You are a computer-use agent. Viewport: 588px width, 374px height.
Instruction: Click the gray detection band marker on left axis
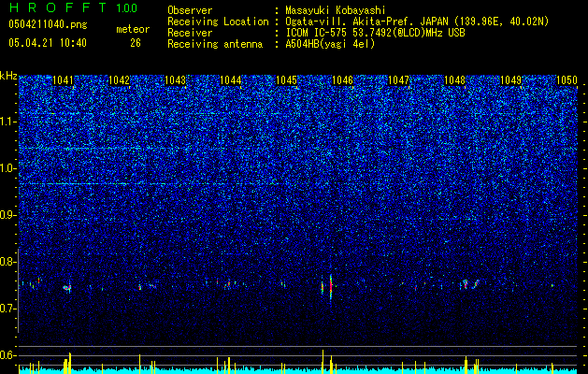pos(18,290)
